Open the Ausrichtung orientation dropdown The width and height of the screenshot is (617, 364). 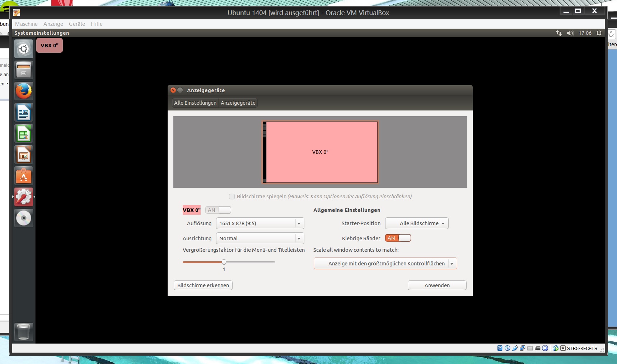click(260, 238)
